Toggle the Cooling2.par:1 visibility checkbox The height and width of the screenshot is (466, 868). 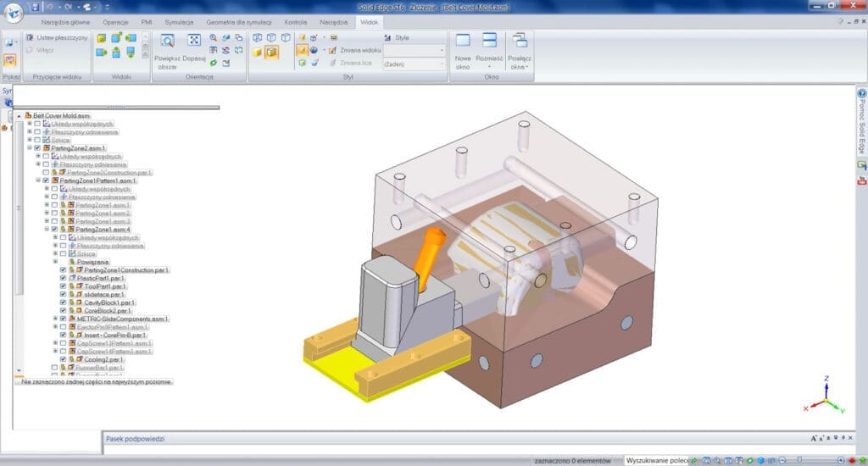(x=64, y=359)
